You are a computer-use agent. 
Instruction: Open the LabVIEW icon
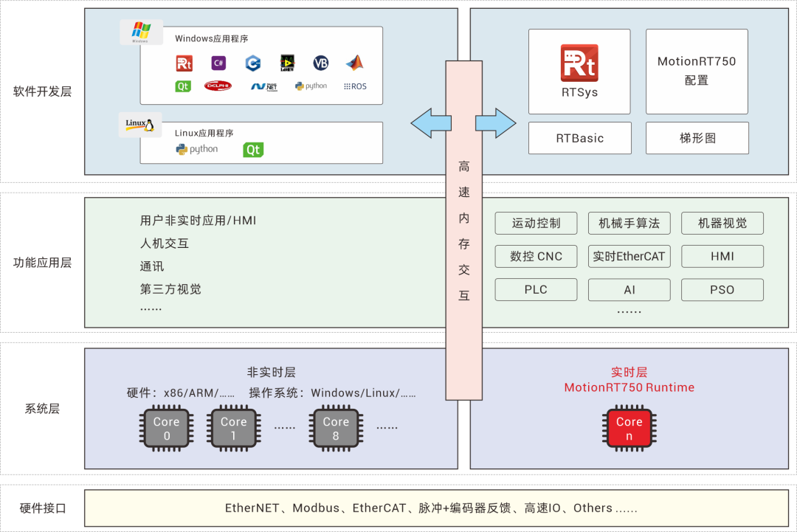click(287, 63)
